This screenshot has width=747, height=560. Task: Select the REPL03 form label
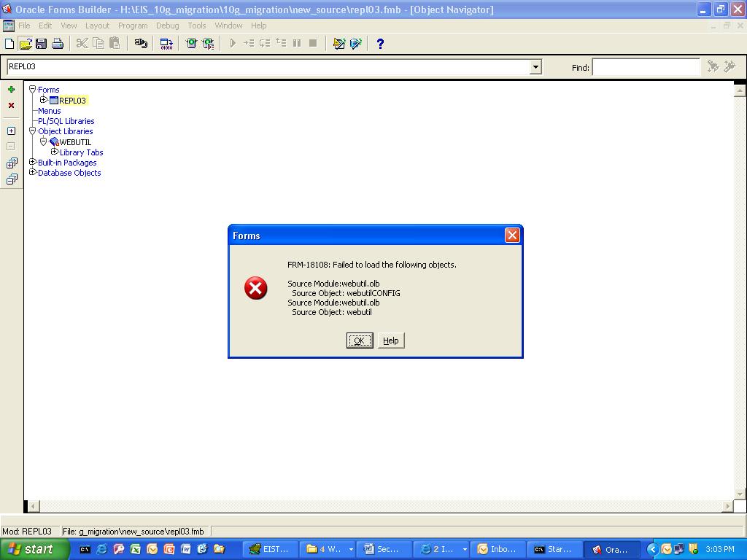(x=72, y=101)
